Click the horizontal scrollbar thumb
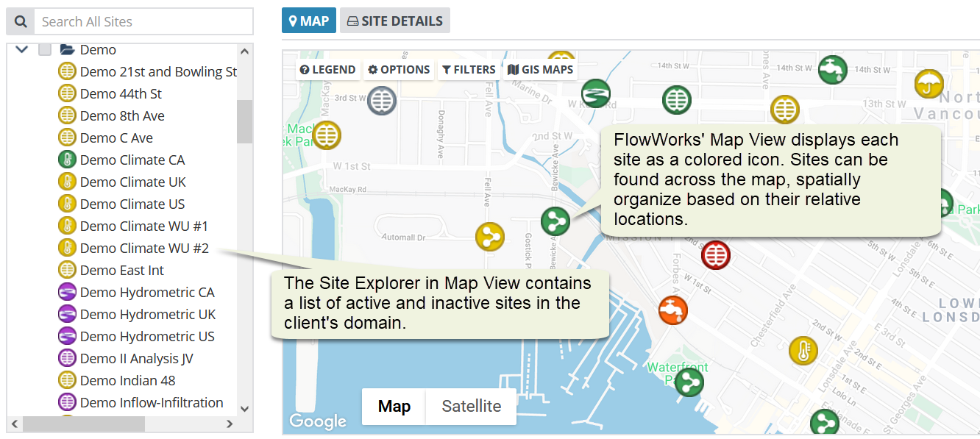 point(84,424)
